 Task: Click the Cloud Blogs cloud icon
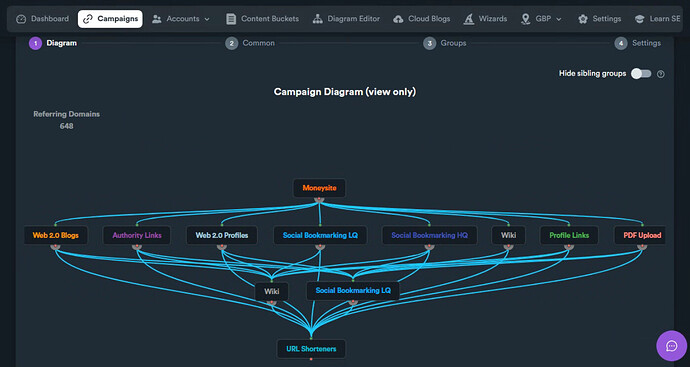point(398,19)
